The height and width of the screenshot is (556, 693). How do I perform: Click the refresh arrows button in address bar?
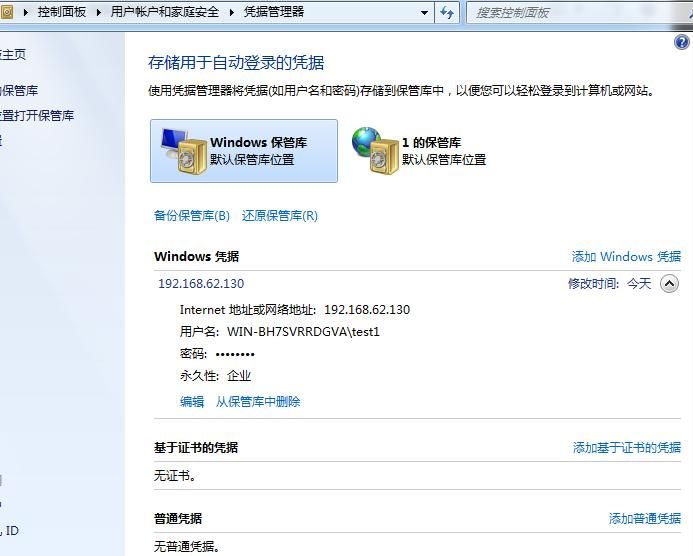pyautogui.click(x=447, y=12)
